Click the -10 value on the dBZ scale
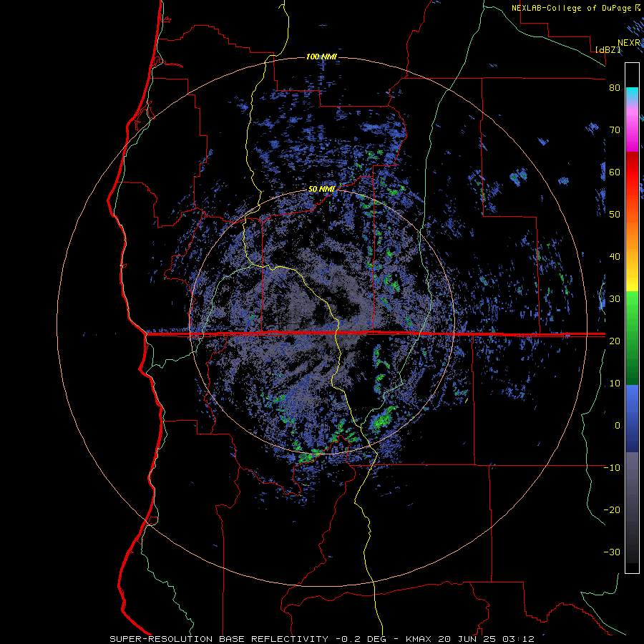Image resolution: width=644 pixels, height=644 pixels. pos(612,468)
